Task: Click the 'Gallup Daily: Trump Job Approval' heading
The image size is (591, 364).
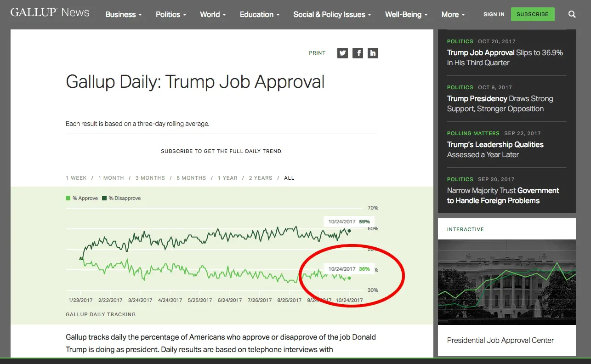Action: (195, 82)
